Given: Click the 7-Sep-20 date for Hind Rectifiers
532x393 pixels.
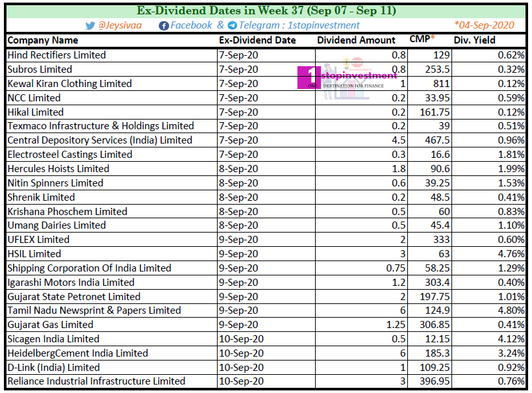Looking at the screenshot, I should (x=238, y=55).
